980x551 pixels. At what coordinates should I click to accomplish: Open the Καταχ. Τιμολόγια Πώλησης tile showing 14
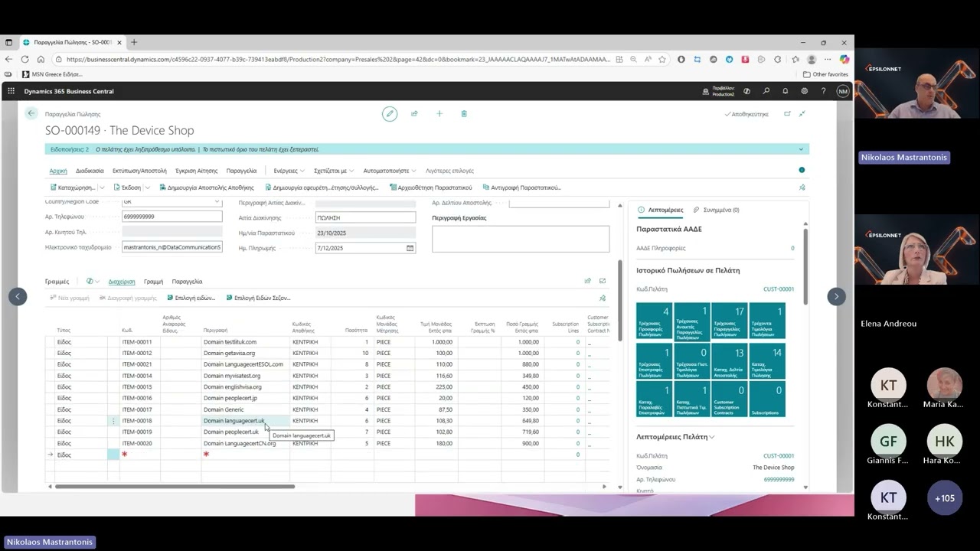[x=767, y=360]
